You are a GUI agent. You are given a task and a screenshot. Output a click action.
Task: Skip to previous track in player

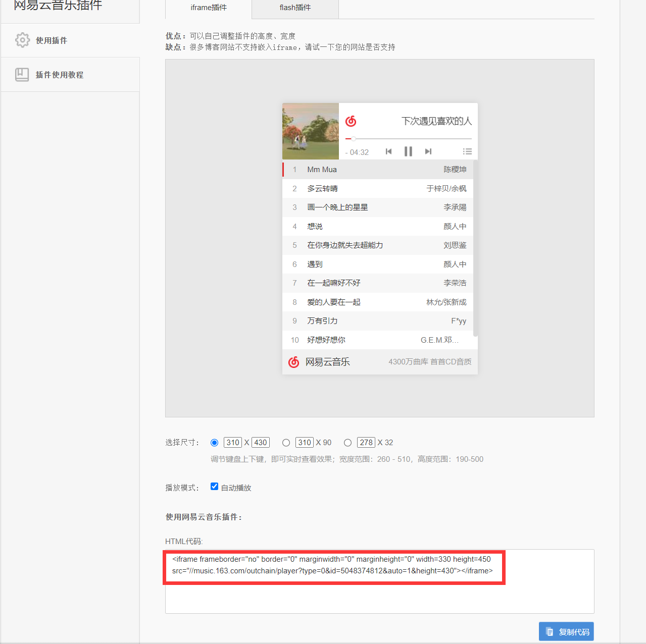[x=388, y=151]
